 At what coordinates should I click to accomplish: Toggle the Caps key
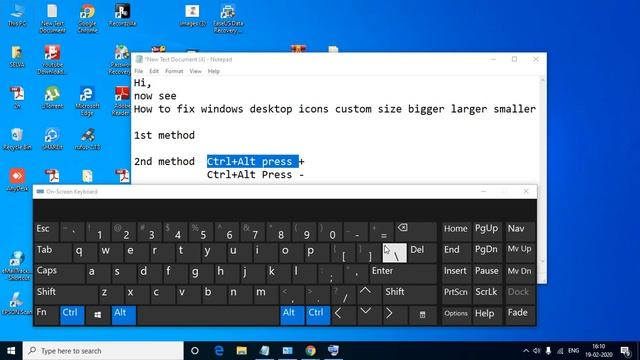point(60,273)
